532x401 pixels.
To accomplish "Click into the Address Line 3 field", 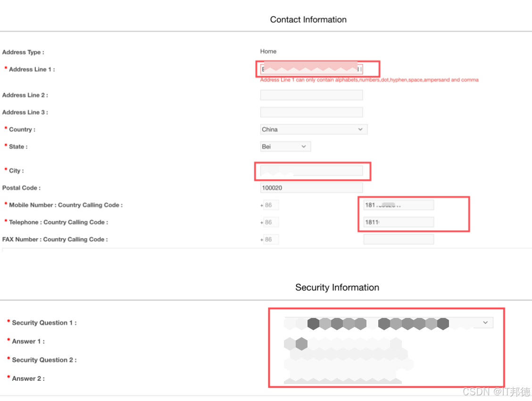I will 311,112.
